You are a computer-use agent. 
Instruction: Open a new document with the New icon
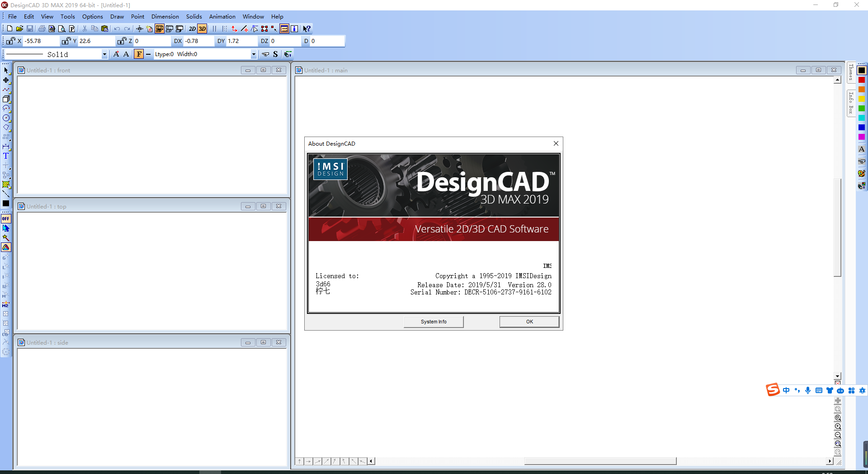click(9, 28)
